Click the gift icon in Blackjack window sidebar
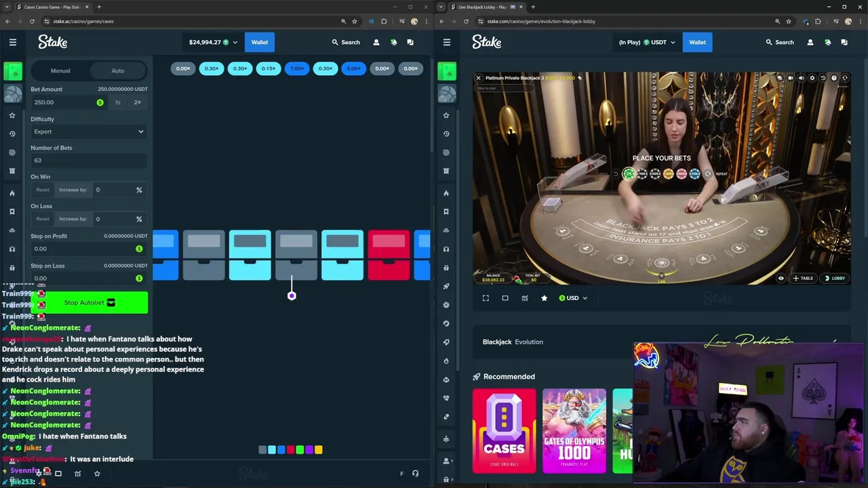The height and width of the screenshot is (488, 868). pos(446,268)
